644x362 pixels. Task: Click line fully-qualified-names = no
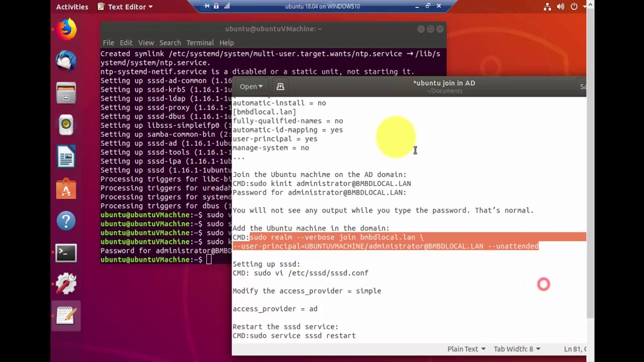pos(288,121)
